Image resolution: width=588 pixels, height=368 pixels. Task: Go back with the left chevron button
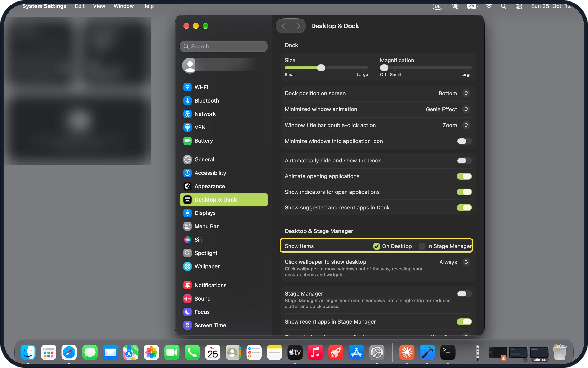[x=283, y=26]
